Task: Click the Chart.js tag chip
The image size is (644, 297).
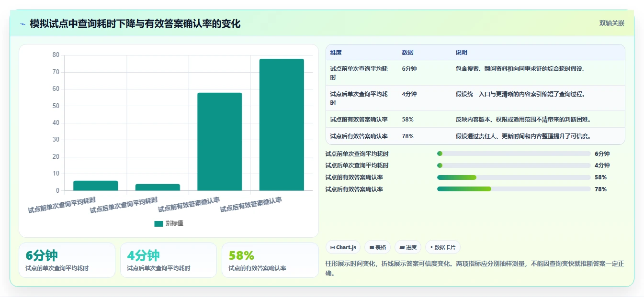Action: point(343,247)
